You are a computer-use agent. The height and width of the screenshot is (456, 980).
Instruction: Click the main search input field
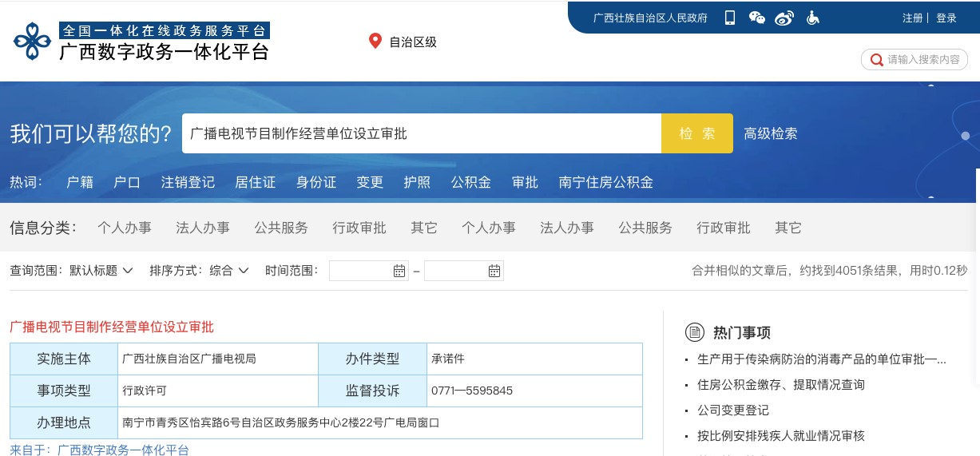click(422, 133)
